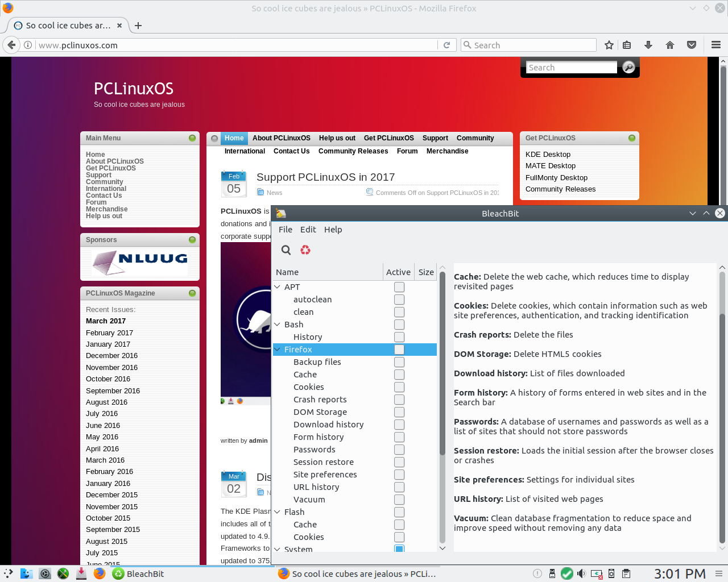The image size is (728, 582).
Task: Click Get PCLinuxOS in site navigation bar
Action: pyautogui.click(x=389, y=138)
